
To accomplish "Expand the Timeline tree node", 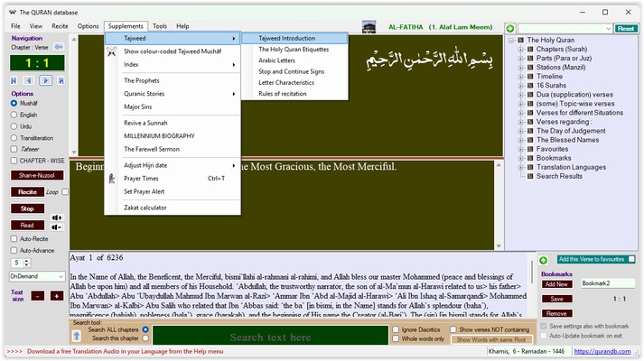I will point(521,77).
